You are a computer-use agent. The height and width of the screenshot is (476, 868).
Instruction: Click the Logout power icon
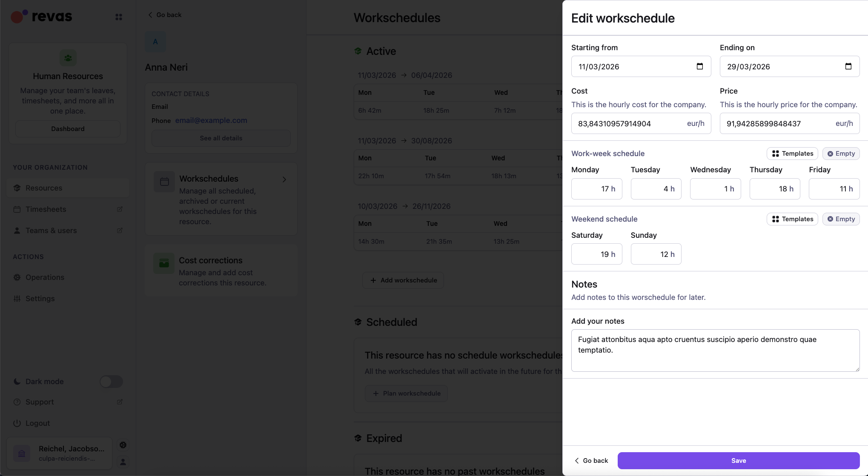point(17,423)
